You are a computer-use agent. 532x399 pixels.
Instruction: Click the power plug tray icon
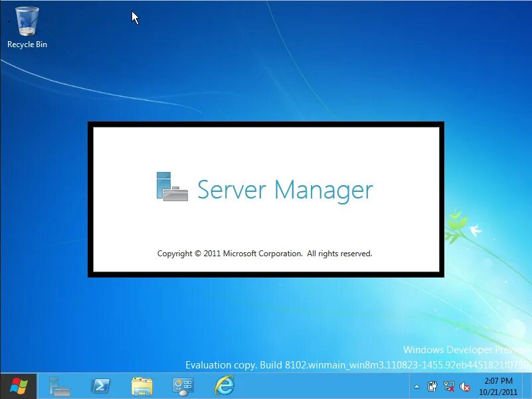[432, 386]
